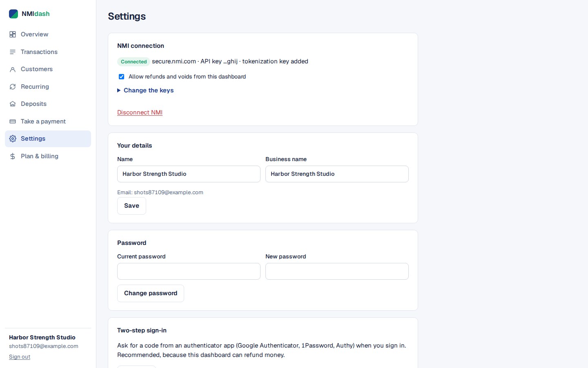
Task: Click the Two-step sign-in heading
Action: pos(142,330)
